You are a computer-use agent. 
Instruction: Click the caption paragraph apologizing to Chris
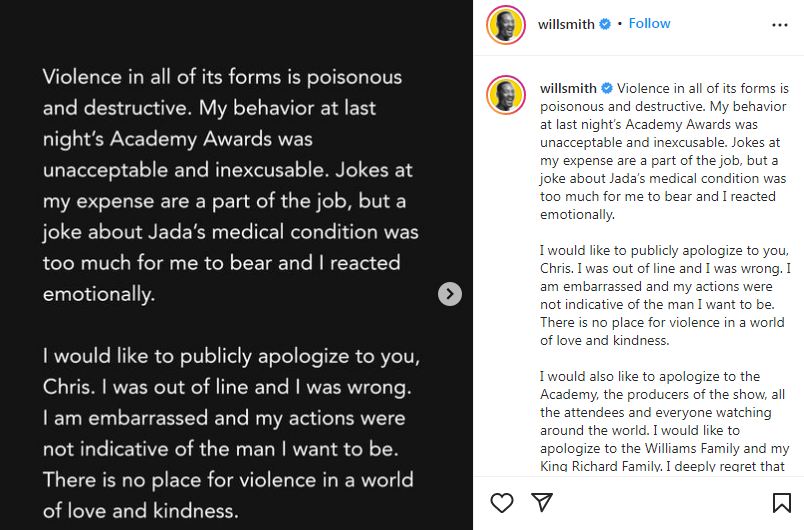[x=665, y=295]
